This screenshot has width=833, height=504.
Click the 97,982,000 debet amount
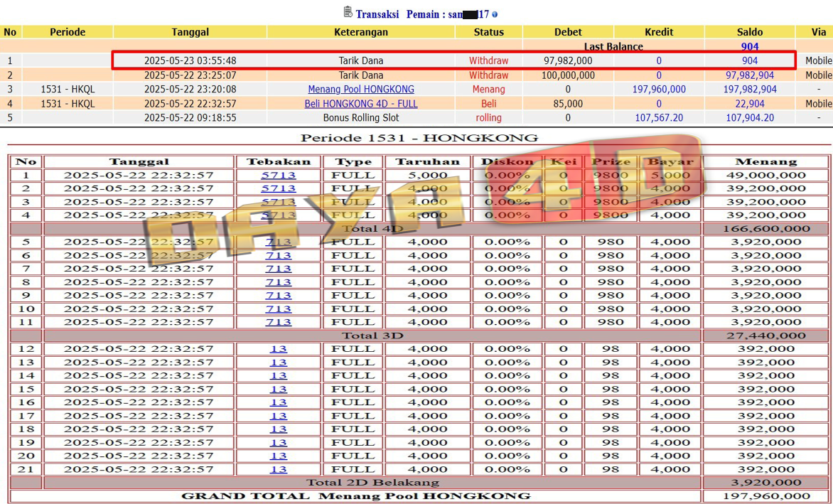coord(568,60)
